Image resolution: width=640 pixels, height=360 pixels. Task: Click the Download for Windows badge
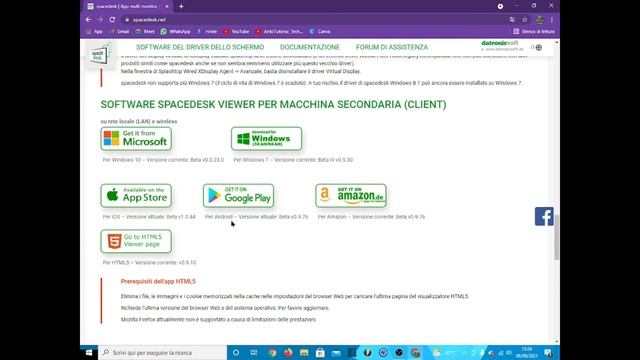tap(267, 139)
